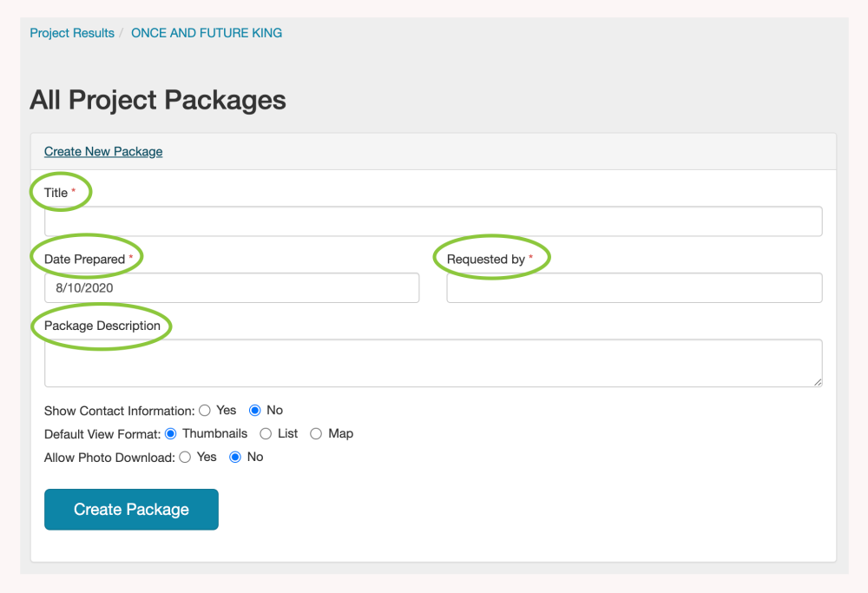
Task: Select No for Allow Photo Download
Action: (235, 458)
